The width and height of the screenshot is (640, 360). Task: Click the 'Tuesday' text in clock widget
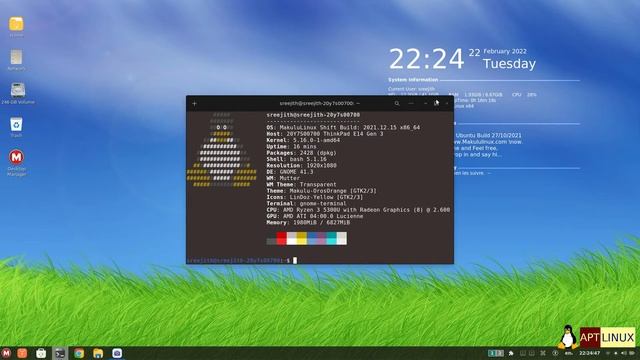point(509,64)
